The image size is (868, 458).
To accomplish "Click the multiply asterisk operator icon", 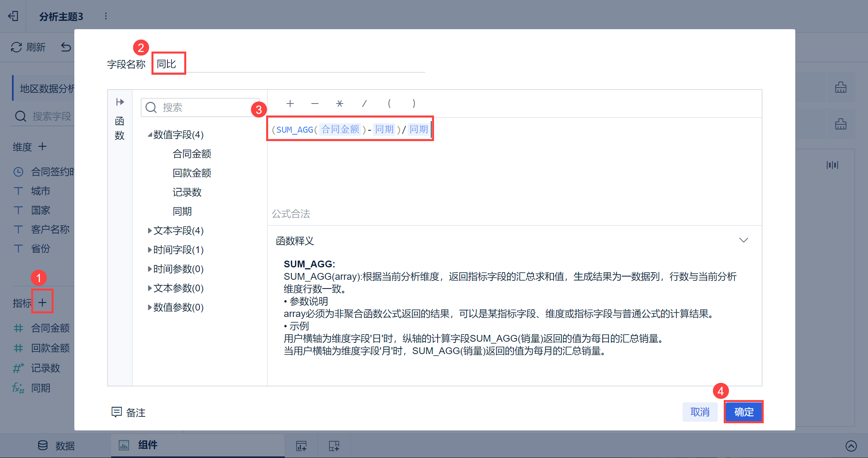I will point(339,104).
